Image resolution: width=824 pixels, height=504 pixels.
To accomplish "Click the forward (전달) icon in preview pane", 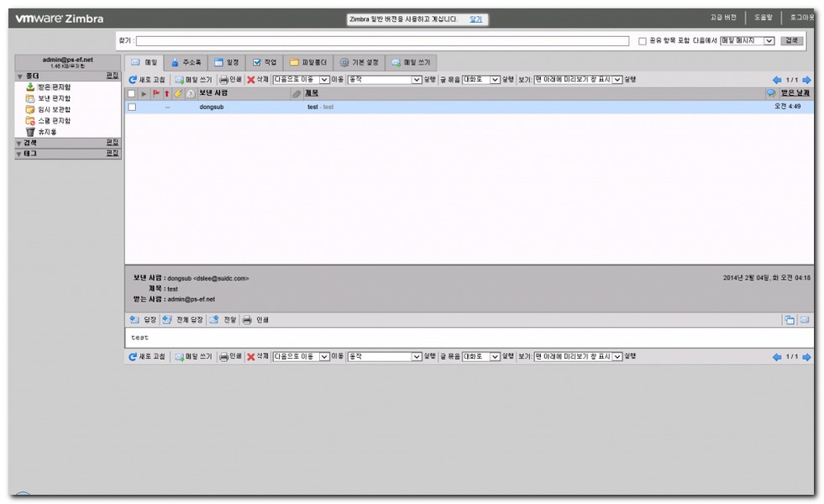I will pos(214,320).
